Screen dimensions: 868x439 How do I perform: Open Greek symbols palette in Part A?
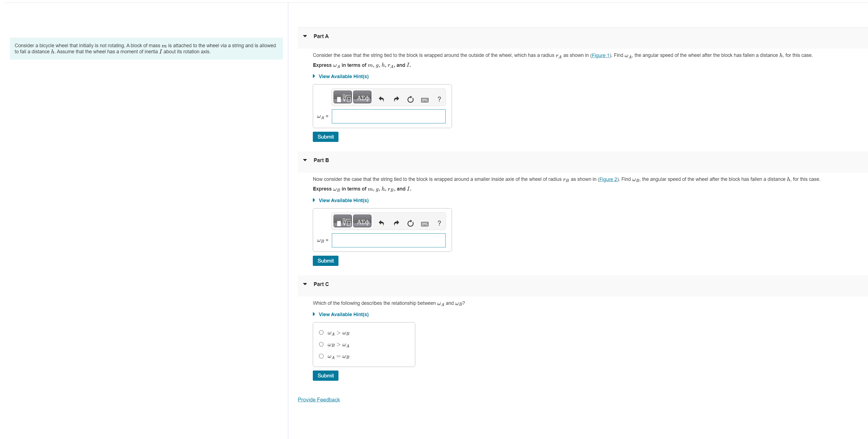point(362,98)
